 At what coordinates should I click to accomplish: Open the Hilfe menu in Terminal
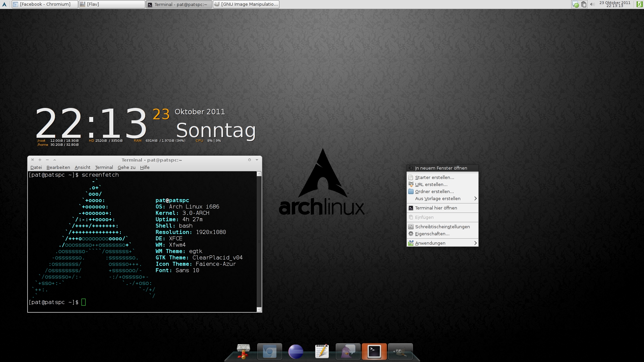click(x=145, y=168)
